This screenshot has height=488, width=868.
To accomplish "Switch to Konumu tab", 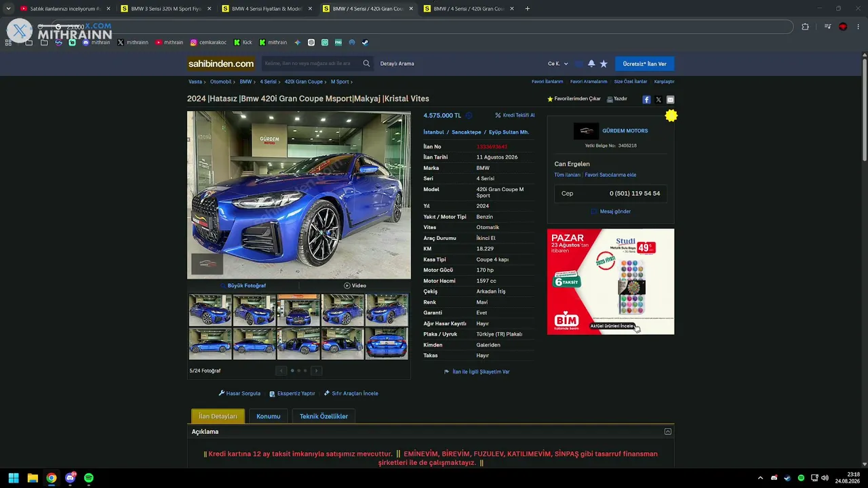I will tap(269, 416).
